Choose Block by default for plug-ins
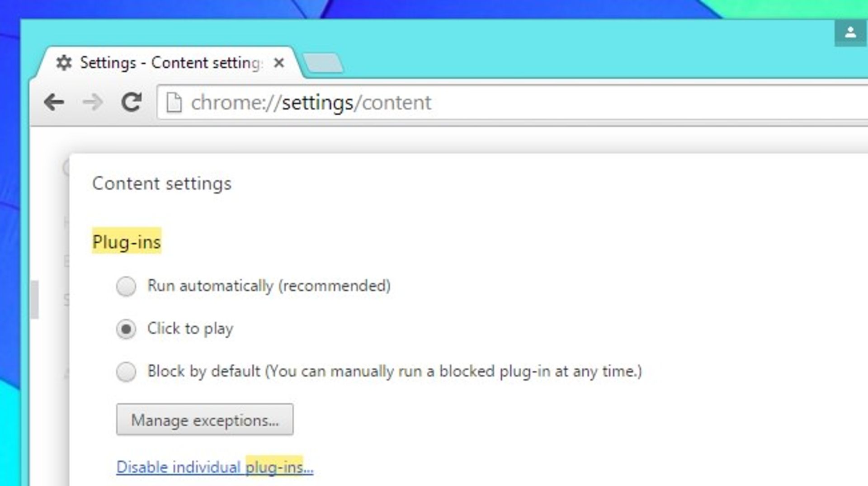This screenshot has width=868, height=486. click(x=126, y=372)
